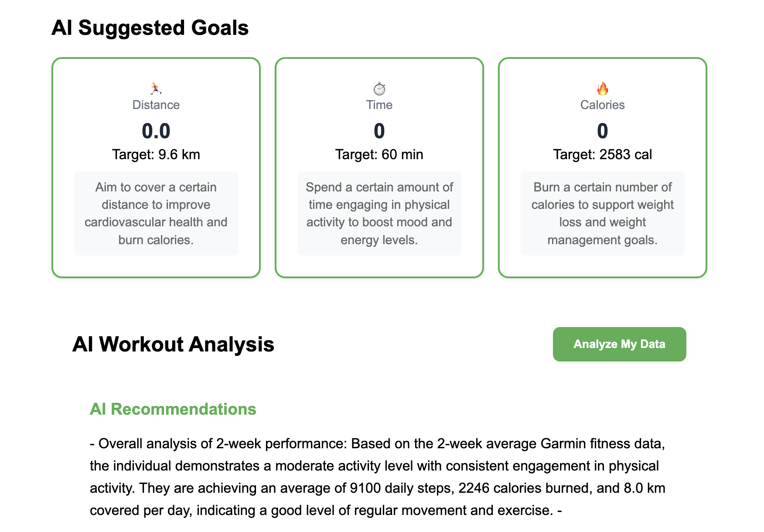
Task: Click the runner icon on the Distance card
Action: coord(156,89)
